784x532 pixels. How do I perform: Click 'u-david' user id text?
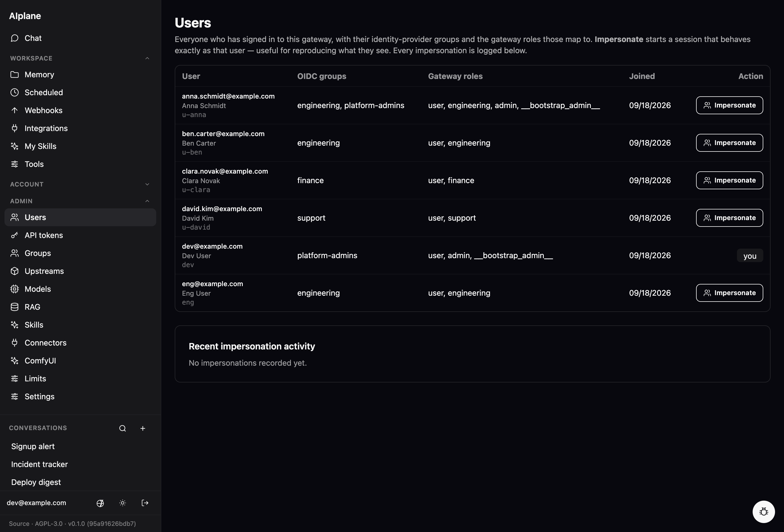[196, 227]
